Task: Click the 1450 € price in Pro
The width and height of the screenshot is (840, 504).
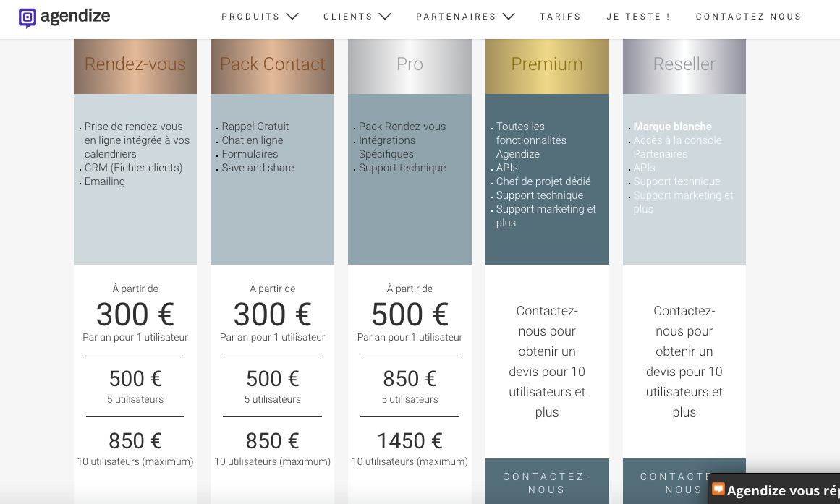Action: (410, 440)
